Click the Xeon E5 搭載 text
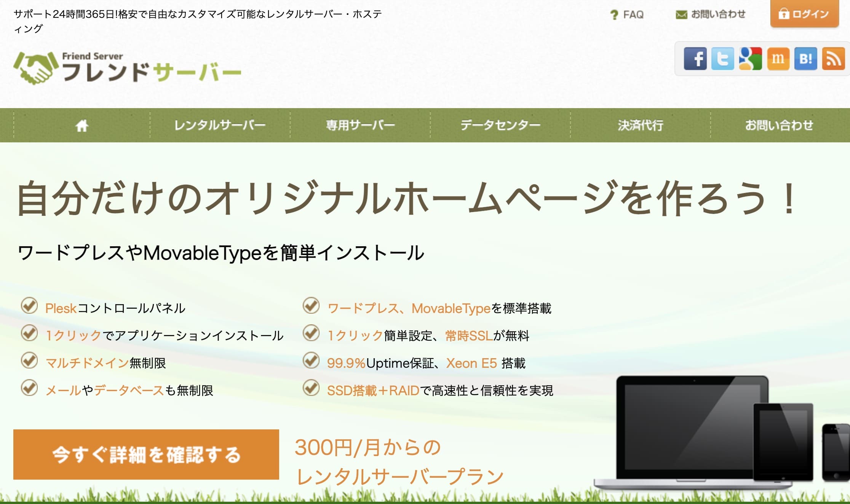Viewport: 850px width, 504px height. click(486, 363)
